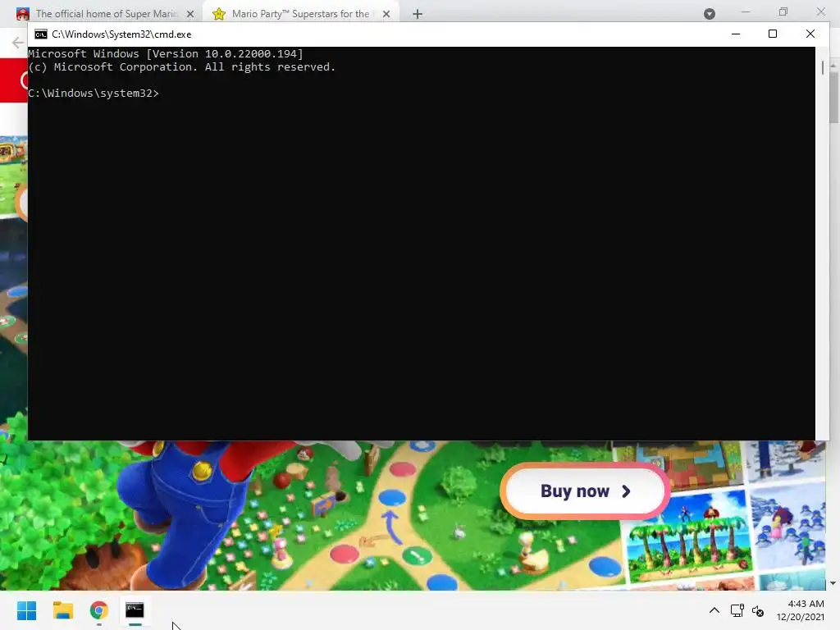Open Chrome tab search dropdown
840x630 pixels.
pos(710,14)
